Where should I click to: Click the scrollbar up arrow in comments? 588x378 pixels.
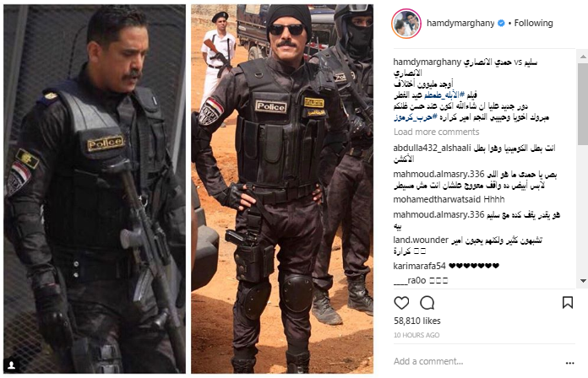coord(583,57)
